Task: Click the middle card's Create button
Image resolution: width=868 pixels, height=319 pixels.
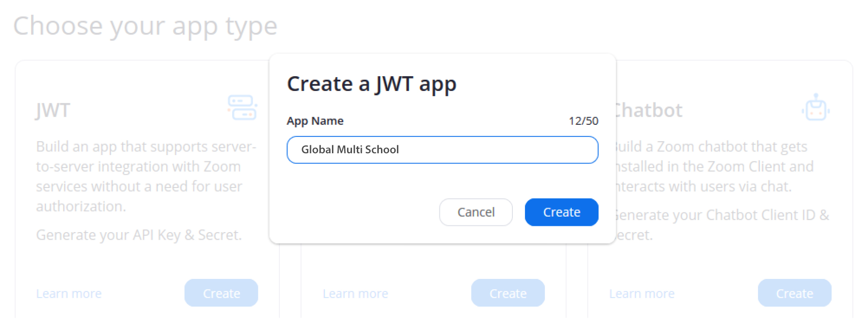Action: (x=508, y=293)
